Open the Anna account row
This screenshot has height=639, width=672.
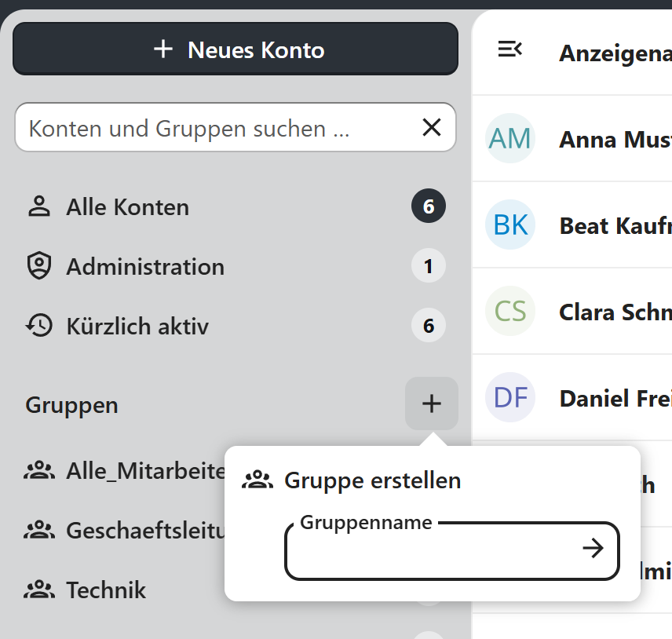[572, 139]
